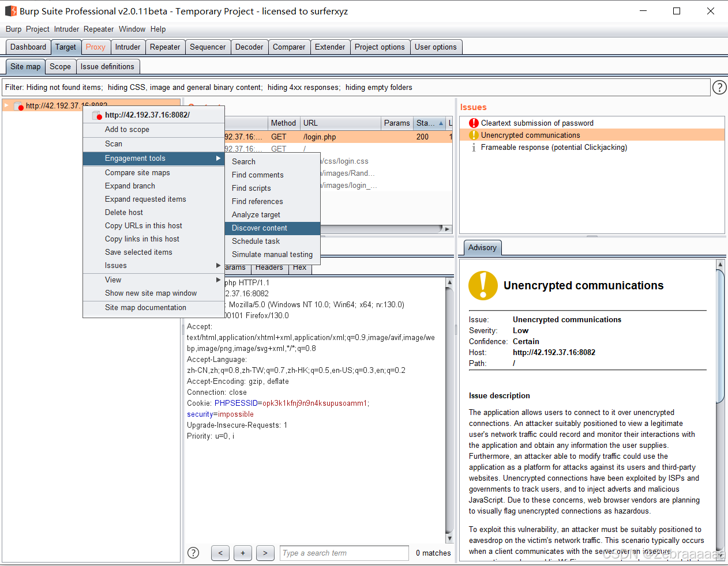Choose Simulate manual testing in submenu
Screen dimensions: 728x566
(x=272, y=255)
